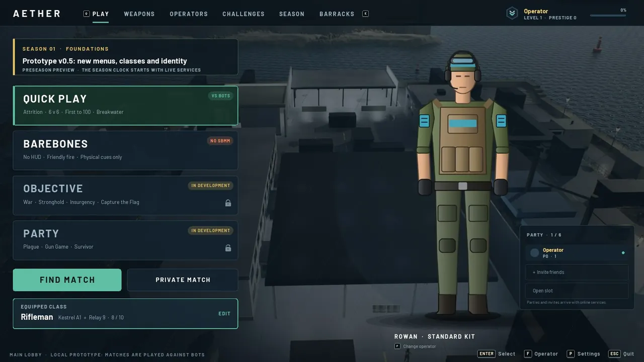Click the Rifleman class name
This screenshot has width=644, height=362.
coord(37,317)
